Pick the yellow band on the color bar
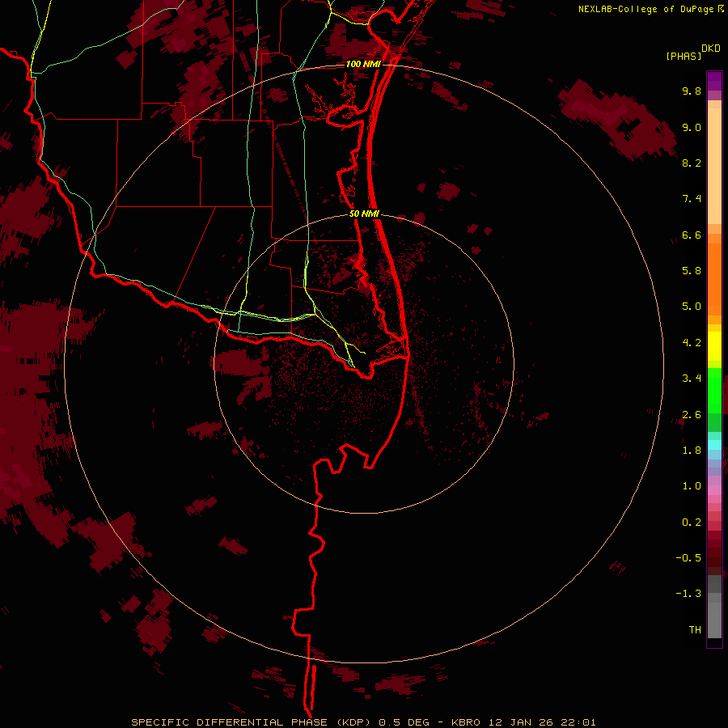Viewport: 728px width, 728px height. coord(714,346)
